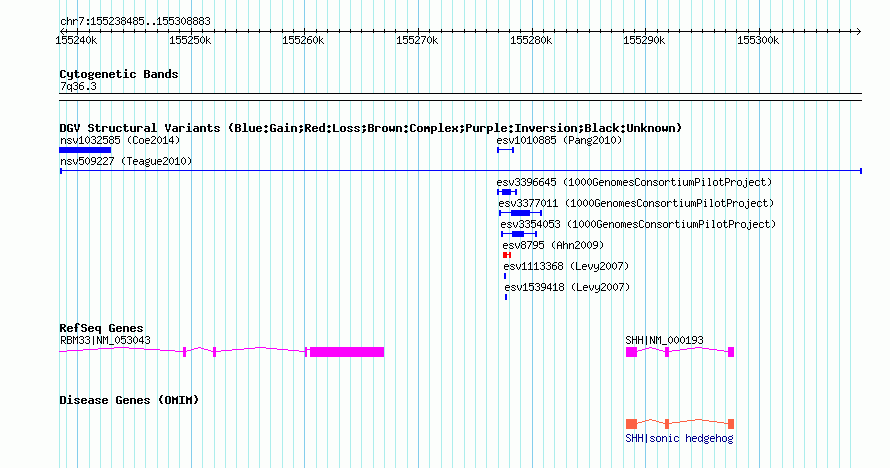The width and height of the screenshot is (890, 468).
Task: Click the chr7:155238485..155308883 coordinate text
Action: click(135, 21)
